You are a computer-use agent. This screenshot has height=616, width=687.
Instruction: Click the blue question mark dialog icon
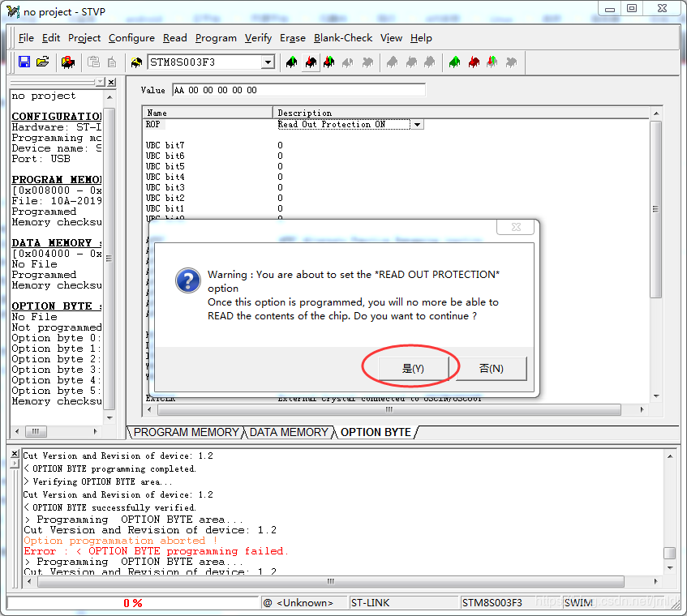188,280
